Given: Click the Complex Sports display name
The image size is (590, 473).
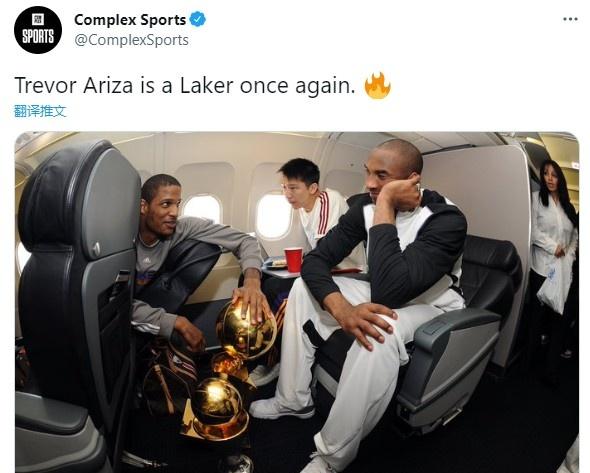Looking at the screenshot, I should (x=130, y=20).
